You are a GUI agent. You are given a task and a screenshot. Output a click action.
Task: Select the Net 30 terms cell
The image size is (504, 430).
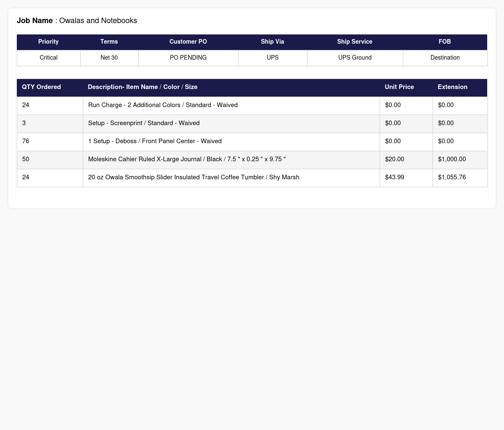pos(109,58)
